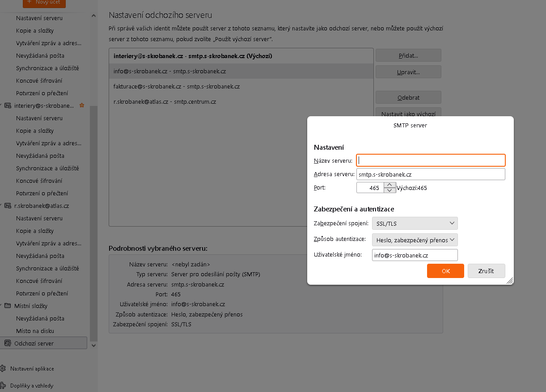Click the mail icon beside r.skrobanek@atlas.cz account
Viewport: 546px width, 392px height.
click(x=8, y=206)
